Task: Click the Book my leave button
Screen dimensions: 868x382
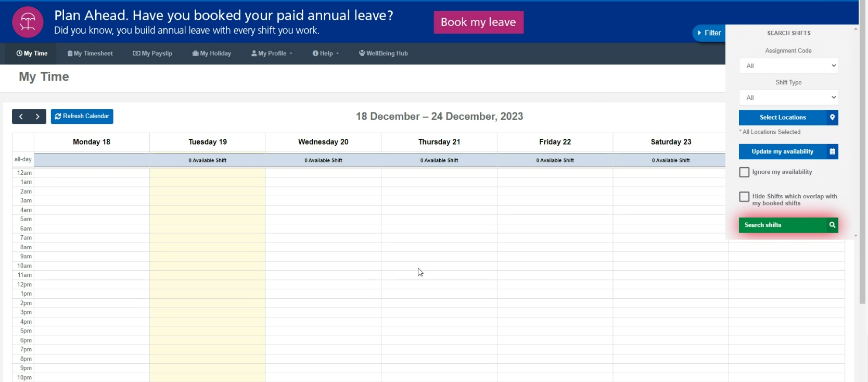Action: point(478,22)
